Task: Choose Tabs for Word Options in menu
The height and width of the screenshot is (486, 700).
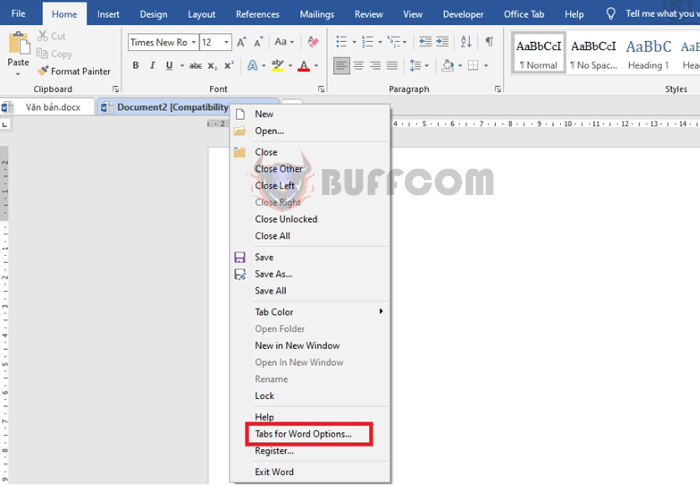Action: [x=309, y=434]
